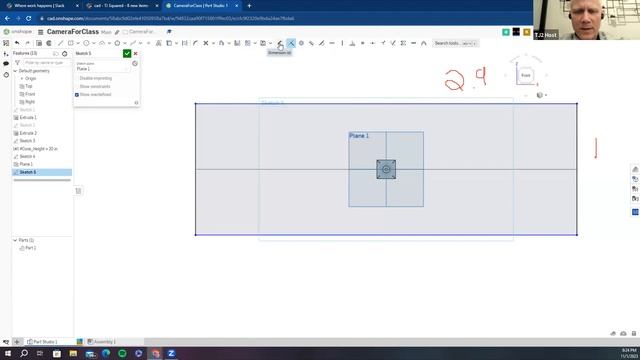This screenshot has height=360, width=640.
Task: Select Plane 1 in feature list
Action: click(x=26, y=164)
